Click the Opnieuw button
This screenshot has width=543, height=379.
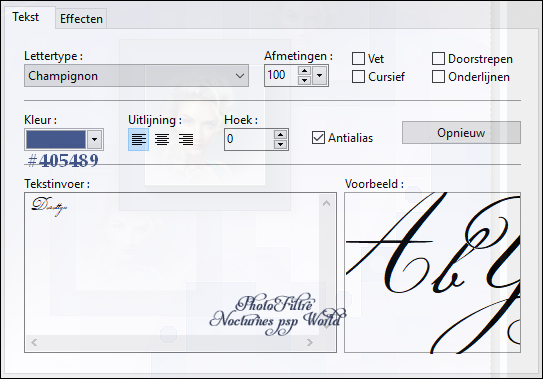coord(461,133)
